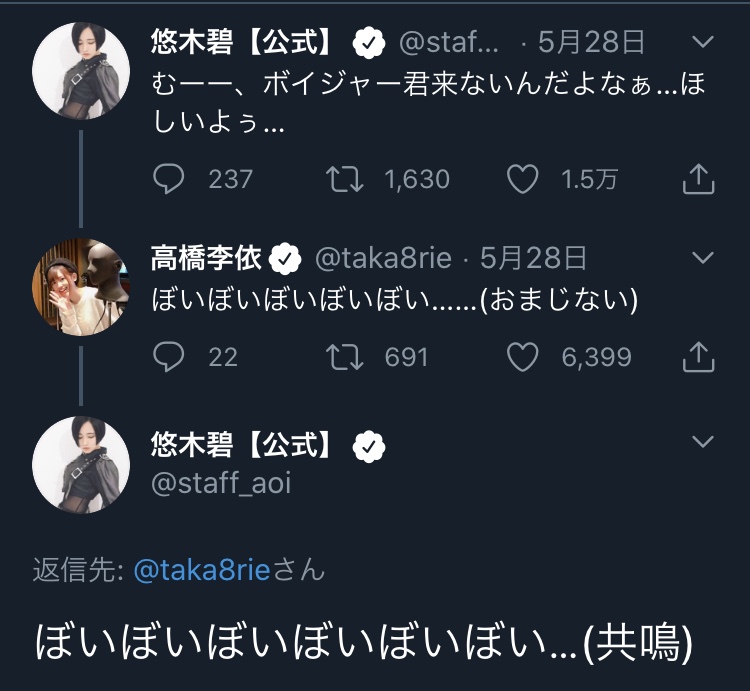The image size is (750, 691).
Task: Open the @taka8rie reply-to mention link
Action: tap(202, 569)
